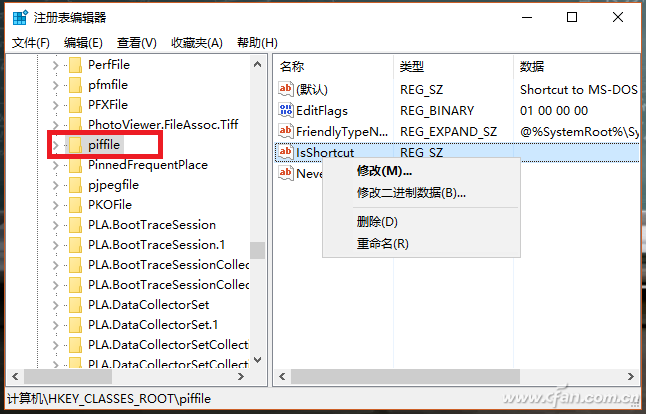Click the PerfFile folder icon
646x414 pixels.
click(x=75, y=65)
